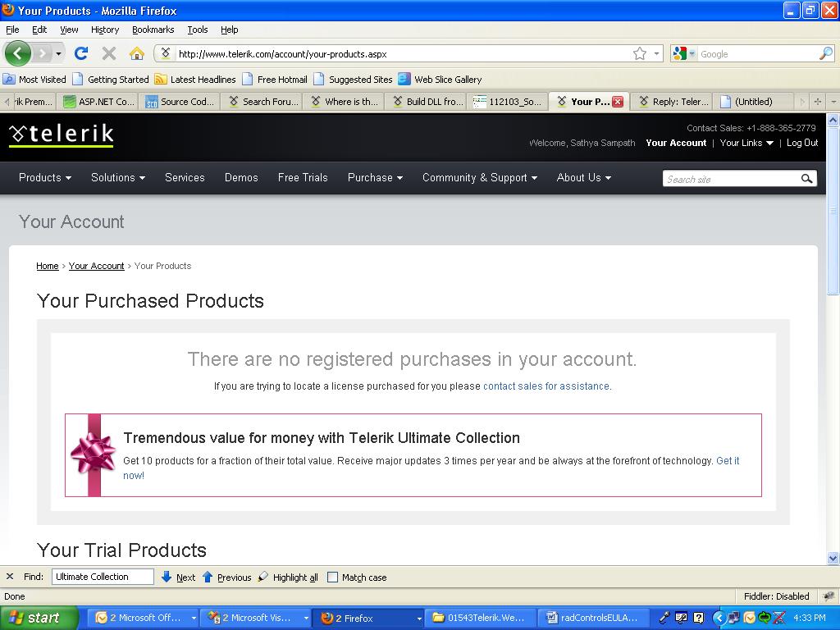The width and height of the screenshot is (840, 630).
Task: Open URL bar history dropdown arrow
Action: pyautogui.click(x=656, y=53)
